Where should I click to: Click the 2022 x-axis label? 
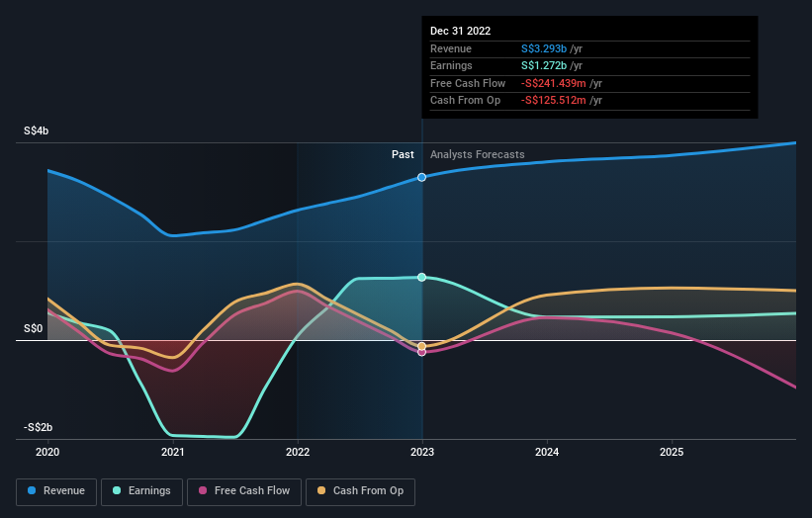point(298,453)
